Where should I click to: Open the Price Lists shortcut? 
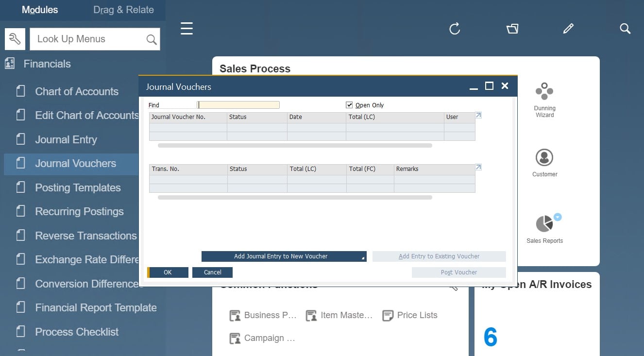[417, 315]
